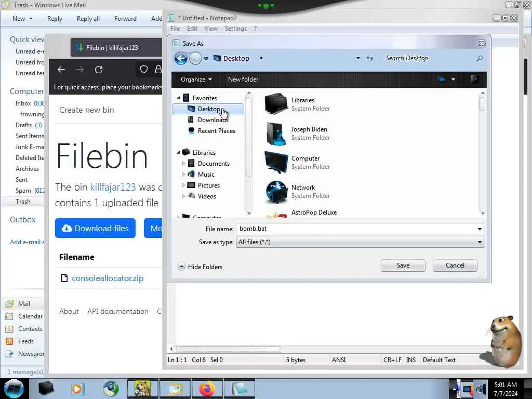The width and height of the screenshot is (532, 399).
Task: Open the view options dropdown arrow
Action: [453, 79]
